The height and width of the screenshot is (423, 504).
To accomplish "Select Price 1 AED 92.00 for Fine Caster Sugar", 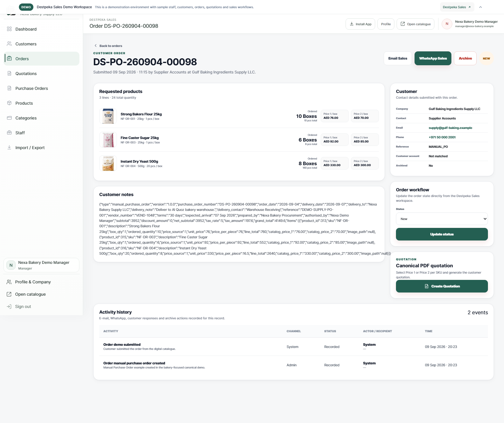I will [x=335, y=140].
